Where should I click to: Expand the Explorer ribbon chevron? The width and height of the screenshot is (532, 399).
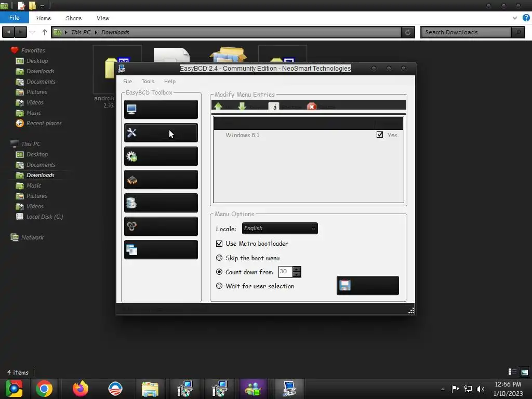(515, 18)
